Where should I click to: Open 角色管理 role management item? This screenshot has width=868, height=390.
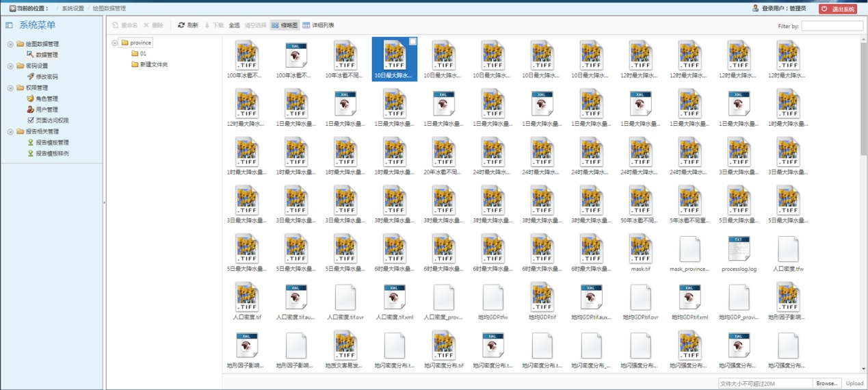47,99
